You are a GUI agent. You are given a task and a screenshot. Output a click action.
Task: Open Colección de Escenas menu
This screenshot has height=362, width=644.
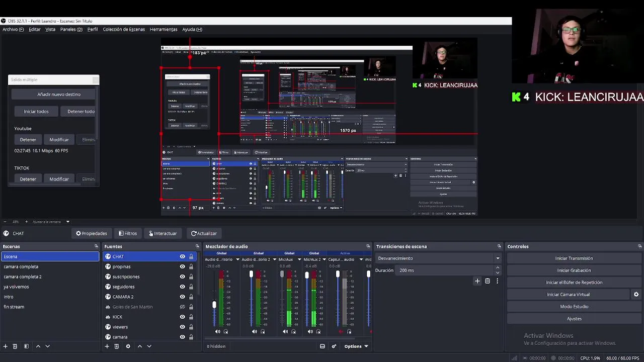click(x=124, y=29)
